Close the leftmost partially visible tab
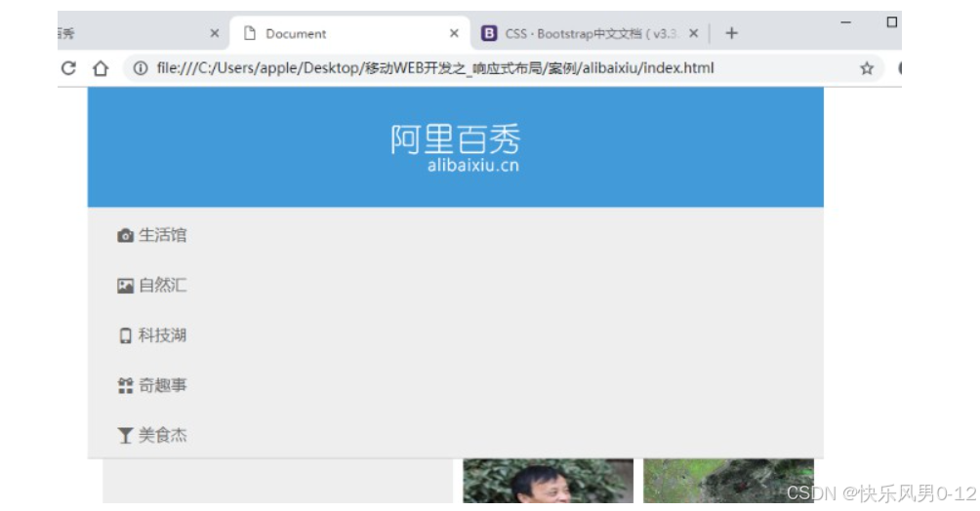 pyautogui.click(x=215, y=33)
